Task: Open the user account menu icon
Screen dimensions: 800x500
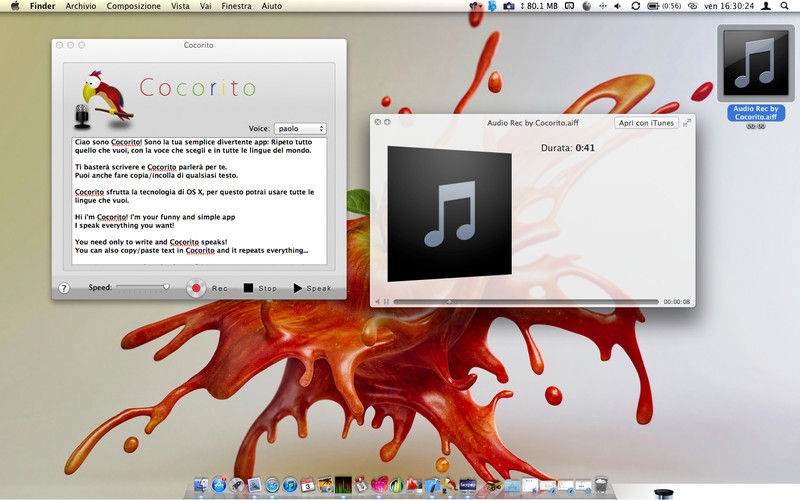Action: [766, 6]
